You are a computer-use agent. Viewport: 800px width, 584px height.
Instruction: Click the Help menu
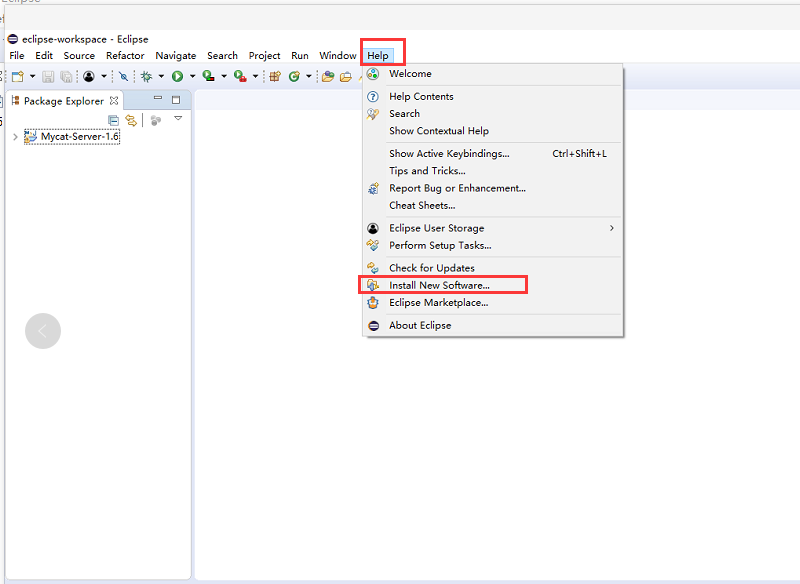tap(378, 56)
